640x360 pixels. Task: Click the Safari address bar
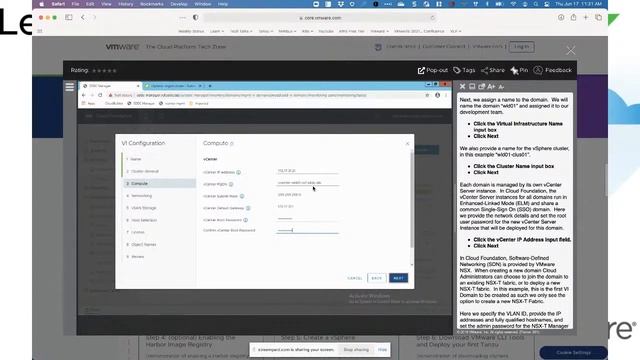320,18
